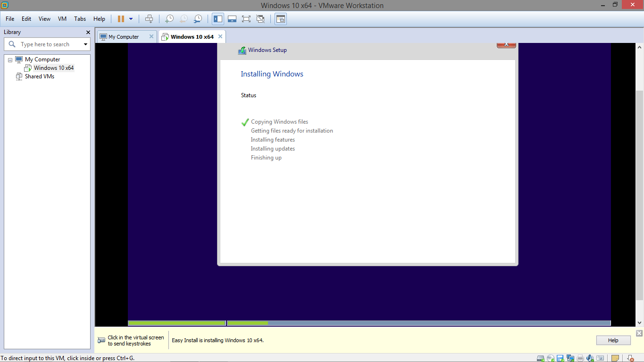This screenshot has width=644, height=362.
Task: Open the VM menu
Action: (62, 19)
